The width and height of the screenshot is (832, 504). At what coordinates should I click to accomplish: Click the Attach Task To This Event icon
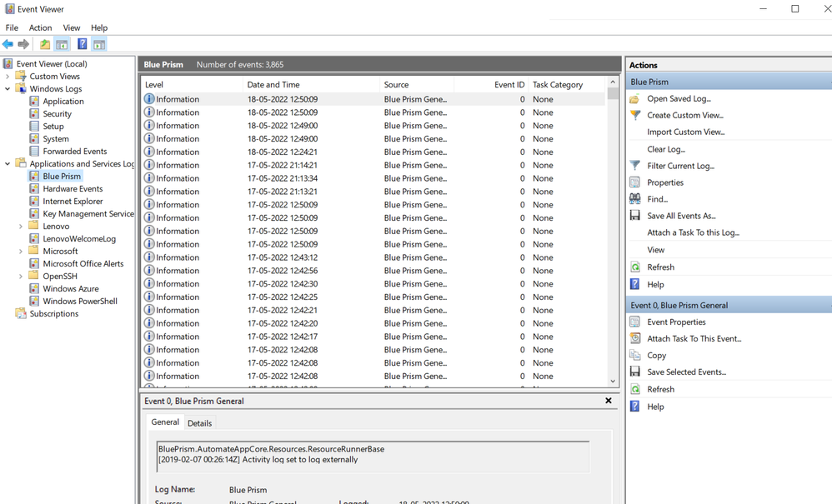635,339
